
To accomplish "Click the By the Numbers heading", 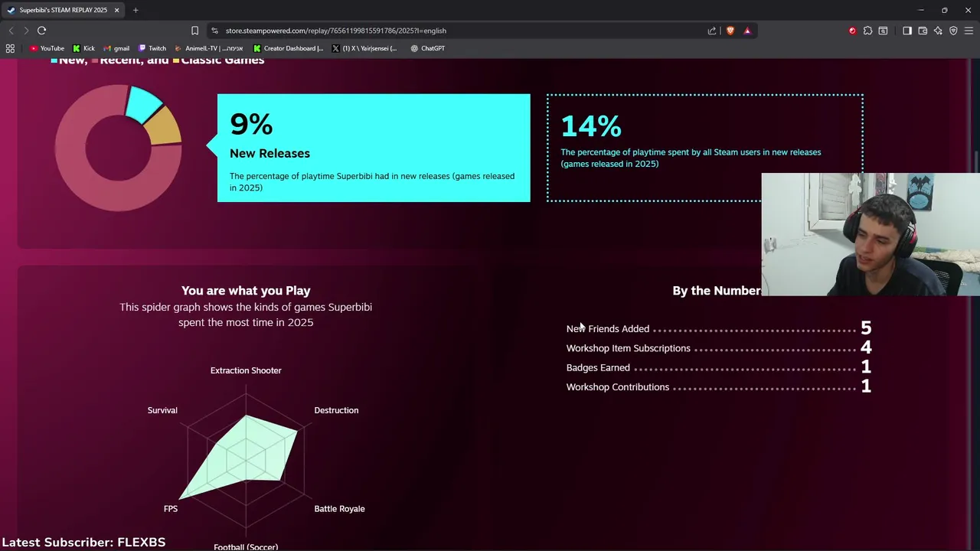I will click(717, 291).
